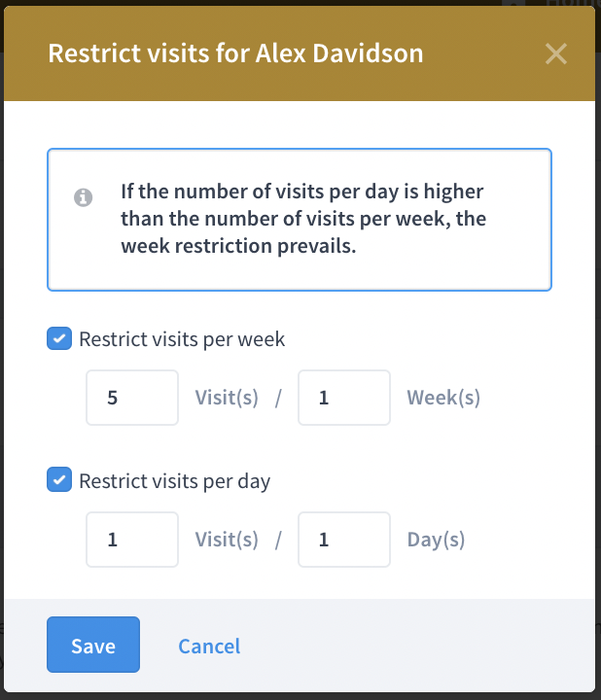Click the slash separator in weekly row
The width and height of the screenshot is (601, 700).
pyautogui.click(x=278, y=398)
